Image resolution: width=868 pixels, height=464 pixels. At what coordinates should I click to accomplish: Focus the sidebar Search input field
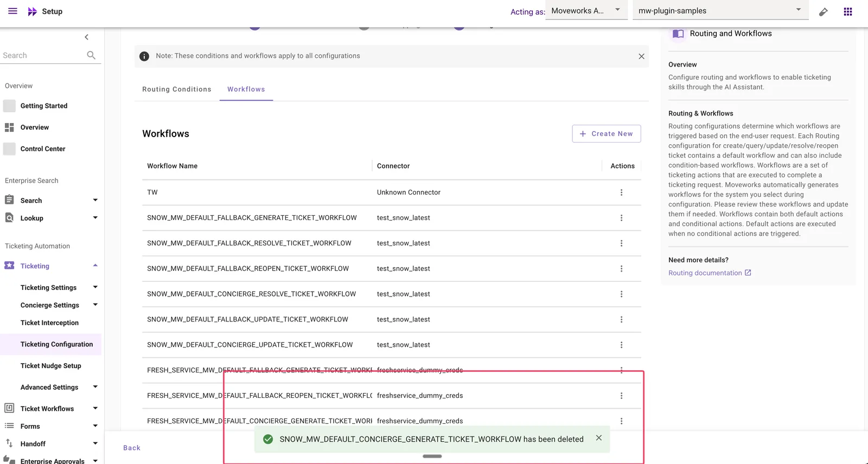43,55
